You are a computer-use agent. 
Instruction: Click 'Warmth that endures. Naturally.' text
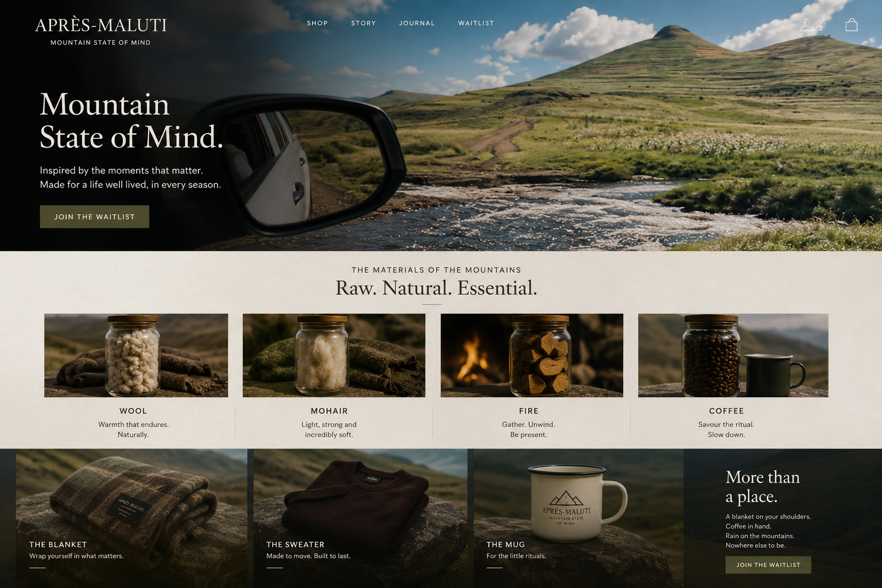tap(133, 430)
